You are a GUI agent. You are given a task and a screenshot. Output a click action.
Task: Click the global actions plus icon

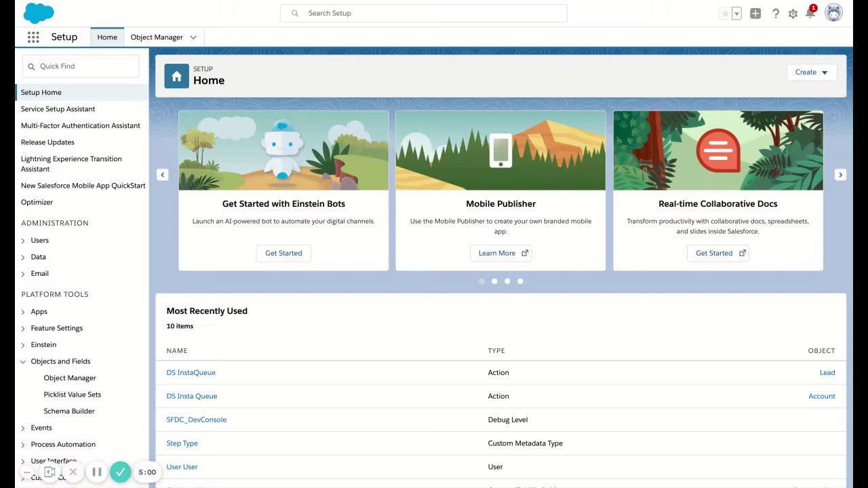[x=755, y=14]
